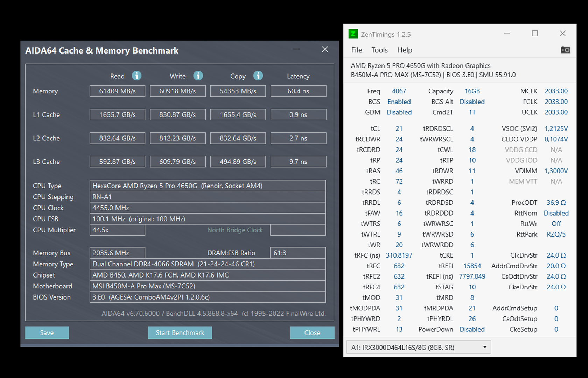Click the tREFI value 15854
This screenshot has height=378, width=588.
[472, 266]
